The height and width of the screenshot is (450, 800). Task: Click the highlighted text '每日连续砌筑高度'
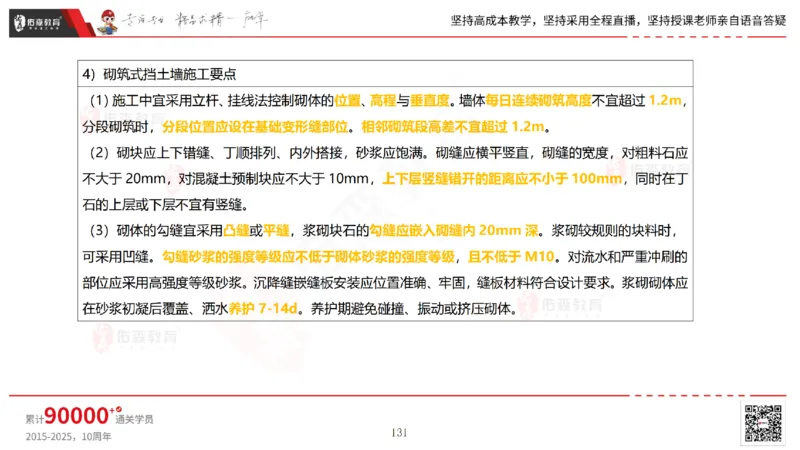[x=538, y=101]
